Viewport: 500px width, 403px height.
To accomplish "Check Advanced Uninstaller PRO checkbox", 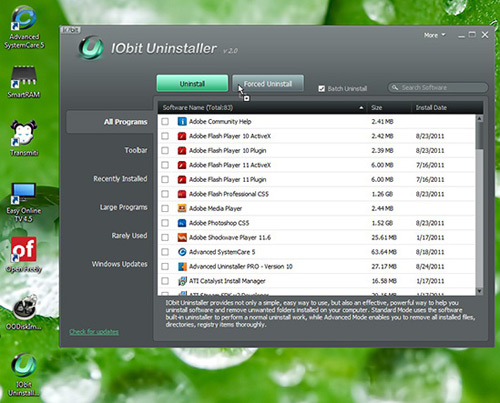I will click(x=165, y=266).
